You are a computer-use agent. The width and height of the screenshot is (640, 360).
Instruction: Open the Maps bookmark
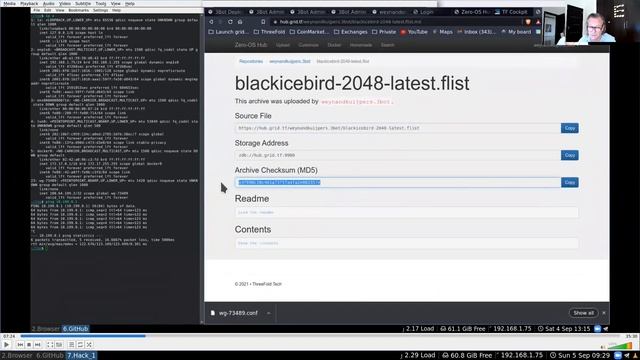point(442,32)
